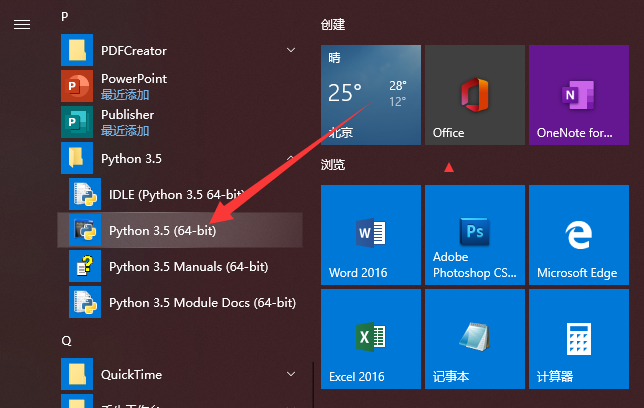The image size is (644, 408).
Task: Click the QuickTime folder icon
Action: 77,374
